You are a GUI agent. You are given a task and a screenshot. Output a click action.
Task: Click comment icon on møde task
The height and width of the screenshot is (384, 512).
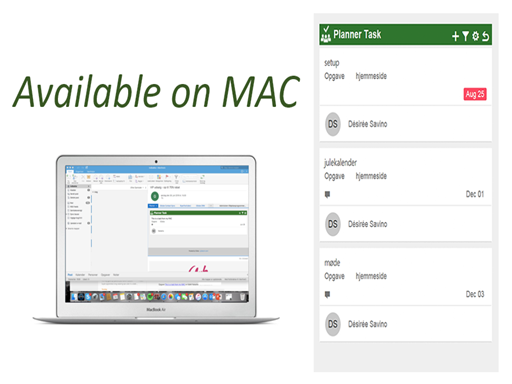[x=328, y=294]
